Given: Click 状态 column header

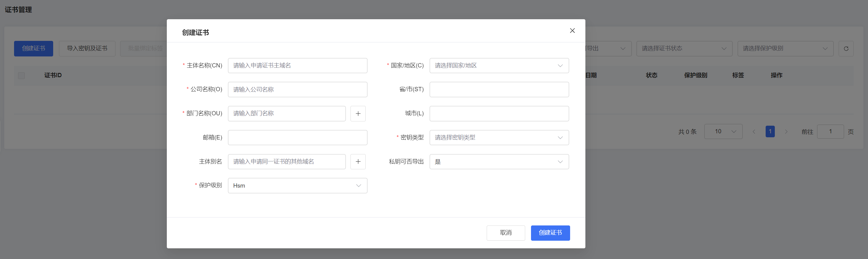Looking at the screenshot, I should tap(651, 75).
